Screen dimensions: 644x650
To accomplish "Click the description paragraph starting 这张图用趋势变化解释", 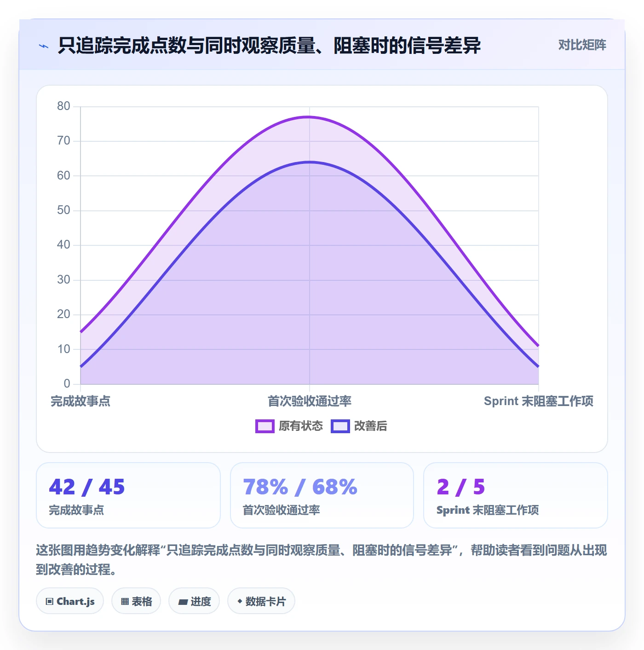I will coord(322,560).
